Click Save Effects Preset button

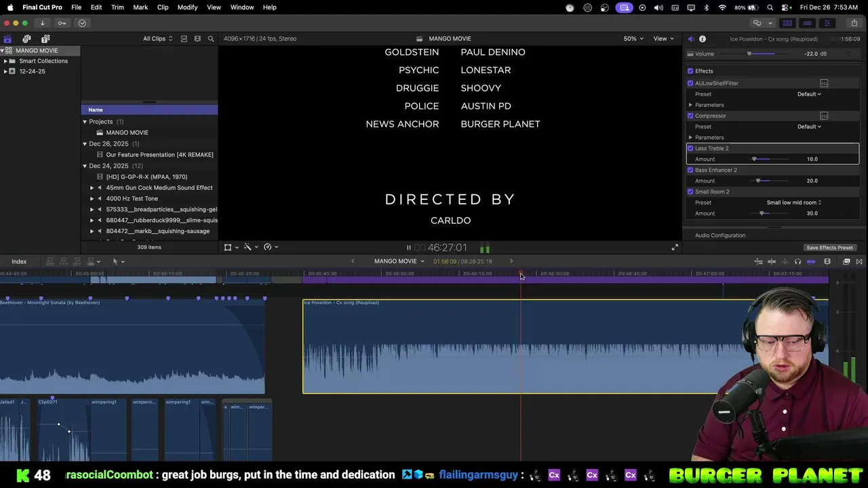coord(829,248)
